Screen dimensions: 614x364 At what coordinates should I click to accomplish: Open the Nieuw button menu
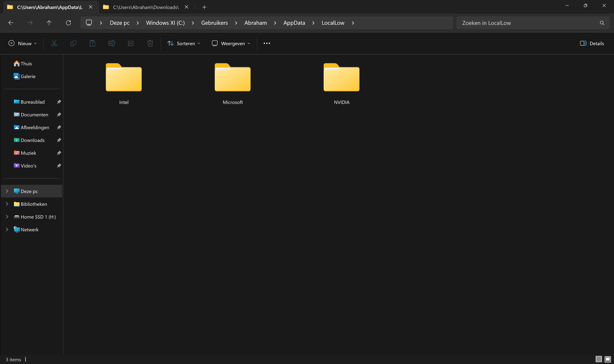pyautogui.click(x=22, y=43)
